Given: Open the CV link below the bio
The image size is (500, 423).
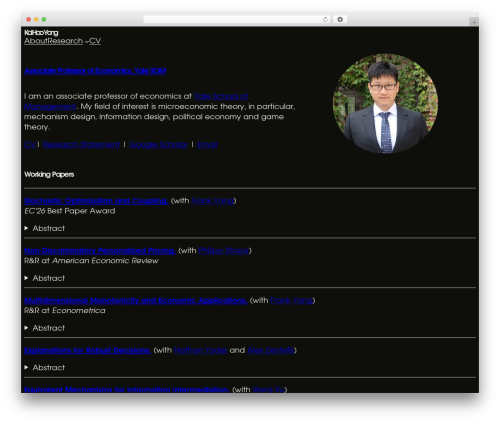Looking at the screenshot, I should click(x=30, y=144).
